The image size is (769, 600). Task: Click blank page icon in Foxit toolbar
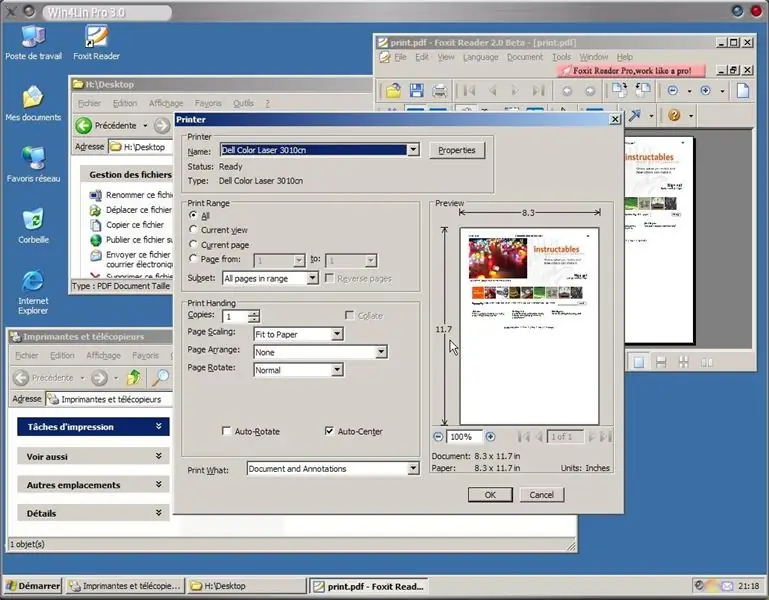point(743,90)
